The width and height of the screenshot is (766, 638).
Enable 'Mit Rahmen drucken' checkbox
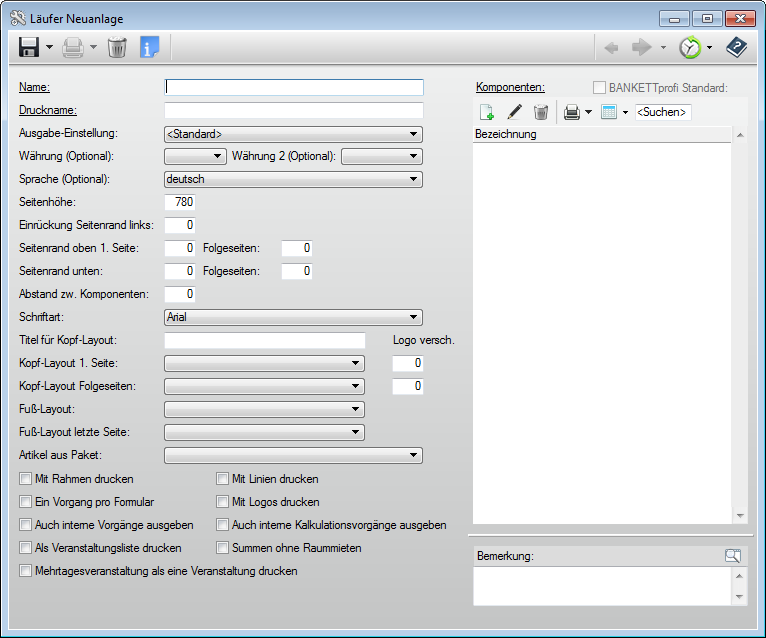tap(26, 479)
